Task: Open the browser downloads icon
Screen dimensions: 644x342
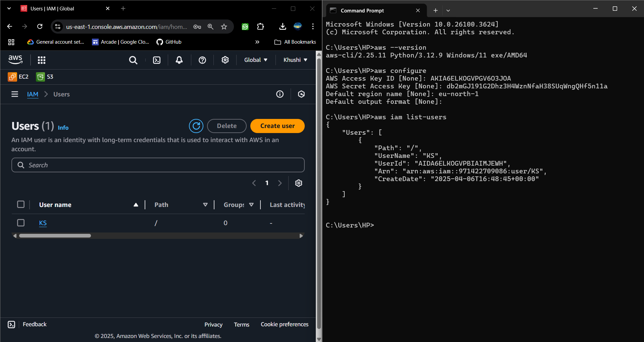Action: tap(283, 27)
